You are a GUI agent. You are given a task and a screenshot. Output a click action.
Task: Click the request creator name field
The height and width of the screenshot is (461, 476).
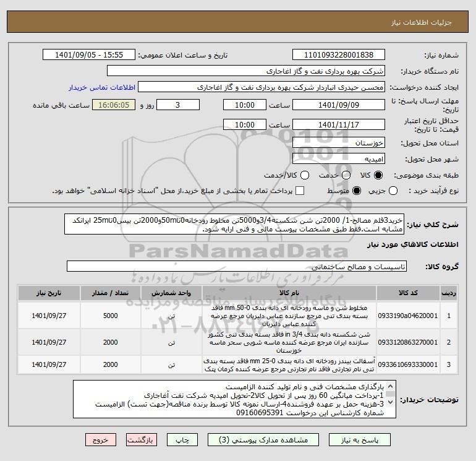click(x=261, y=87)
